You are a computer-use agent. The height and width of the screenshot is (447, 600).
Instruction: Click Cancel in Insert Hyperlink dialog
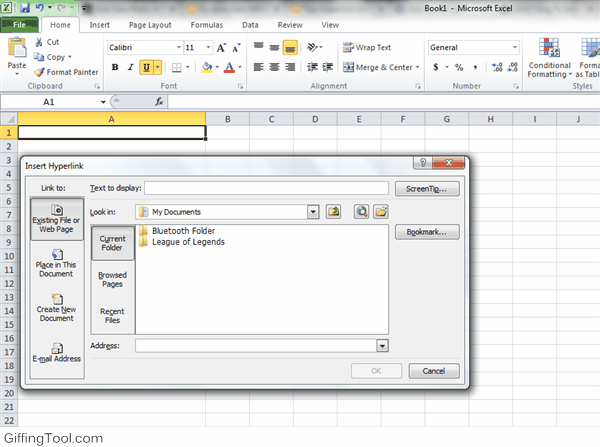(x=434, y=371)
